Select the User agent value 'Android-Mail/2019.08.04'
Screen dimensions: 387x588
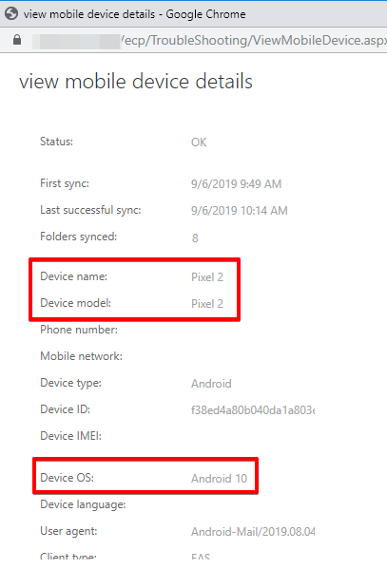point(253,532)
